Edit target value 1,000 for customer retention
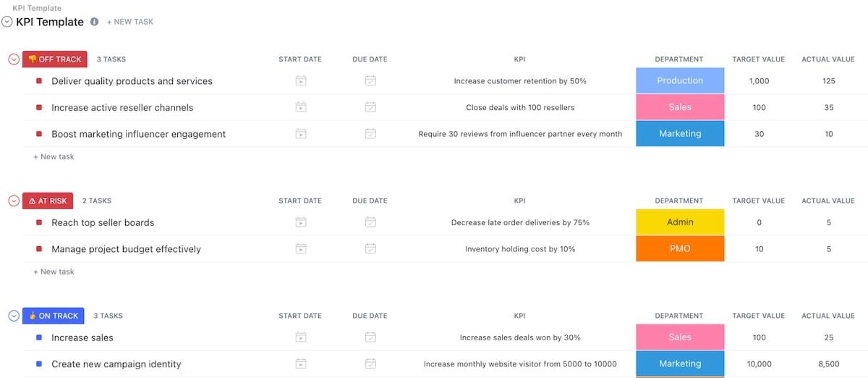Viewport: 868px width, 378px height. (759, 81)
